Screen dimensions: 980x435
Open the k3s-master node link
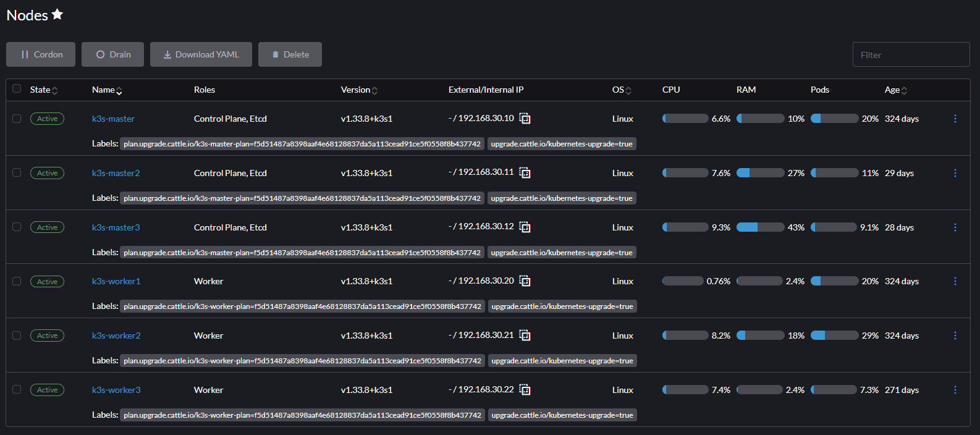click(113, 119)
